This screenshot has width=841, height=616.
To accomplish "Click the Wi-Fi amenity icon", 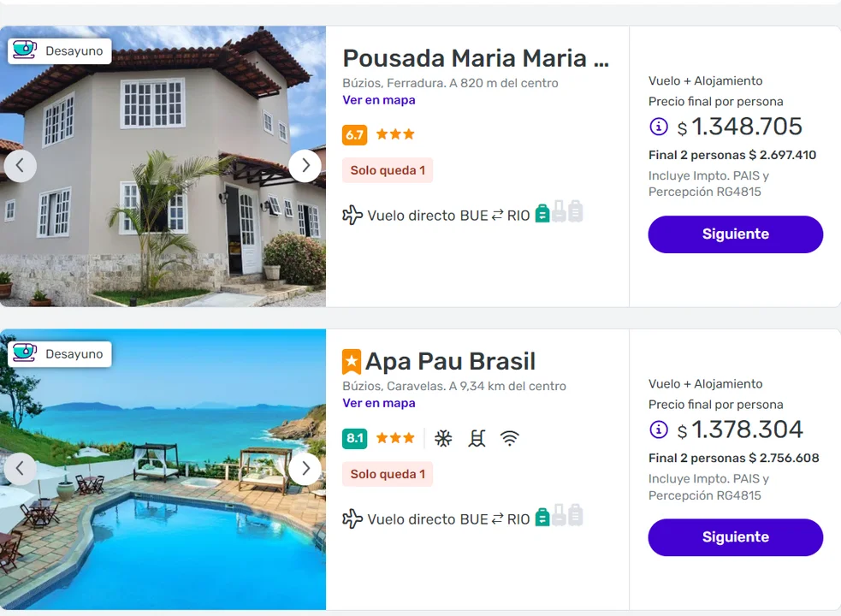I will [x=510, y=439].
